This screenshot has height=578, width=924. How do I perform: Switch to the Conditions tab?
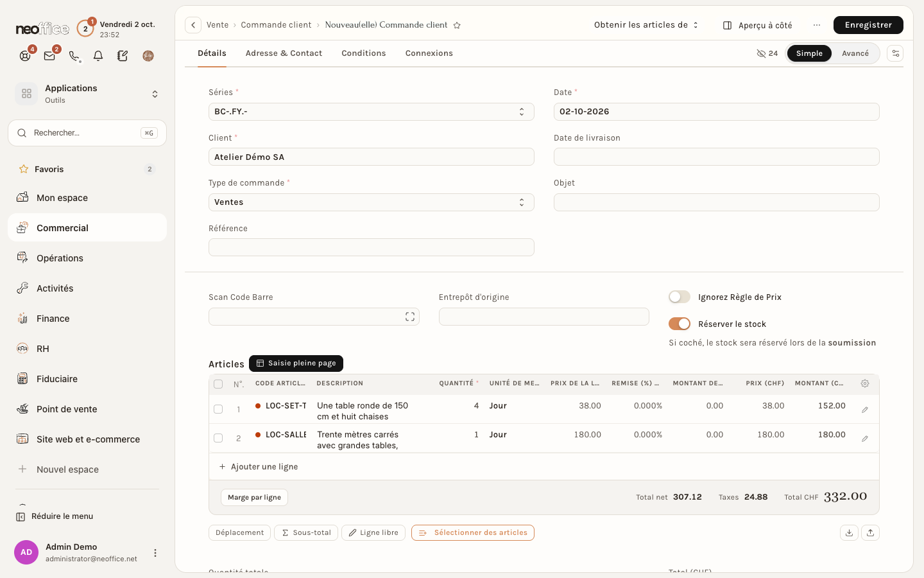coord(363,53)
